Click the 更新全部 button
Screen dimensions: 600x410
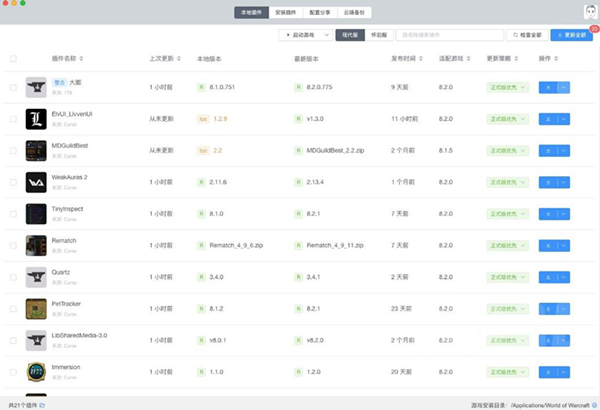pyautogui.click(x=571, y=35)
